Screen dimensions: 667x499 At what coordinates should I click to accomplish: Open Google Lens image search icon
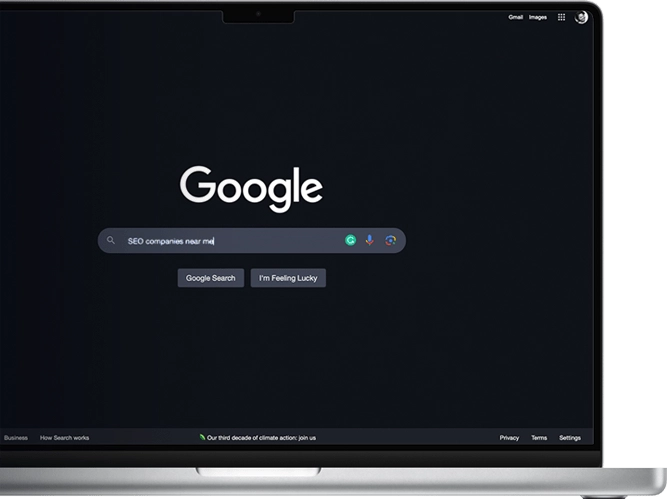point(390,241)
